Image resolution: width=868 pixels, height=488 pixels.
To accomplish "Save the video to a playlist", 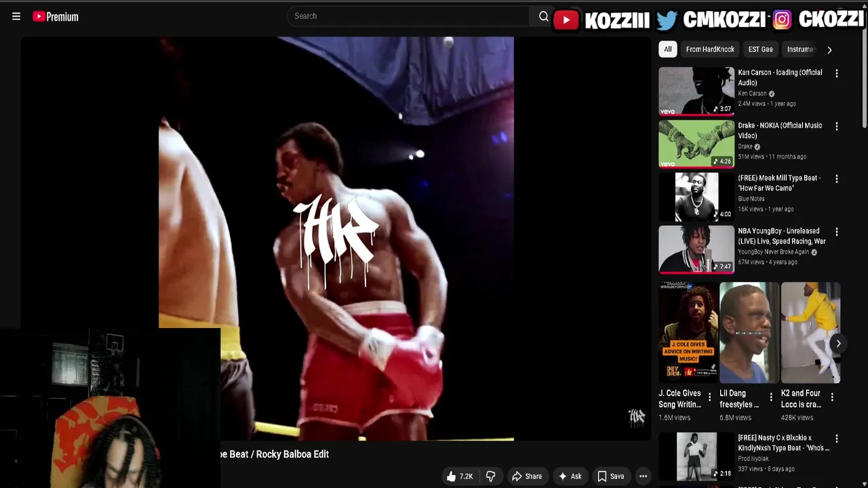I will click(x=610, y=476).
